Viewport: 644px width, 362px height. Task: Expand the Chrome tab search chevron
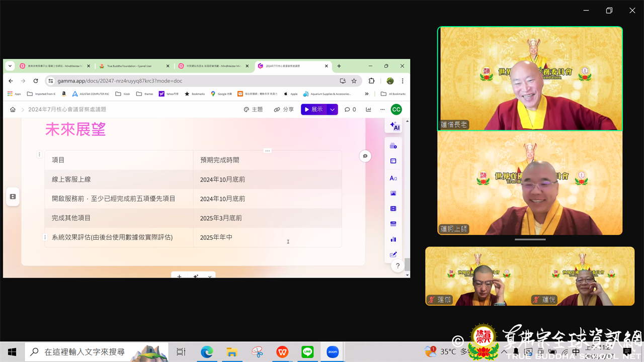[10, 66]
